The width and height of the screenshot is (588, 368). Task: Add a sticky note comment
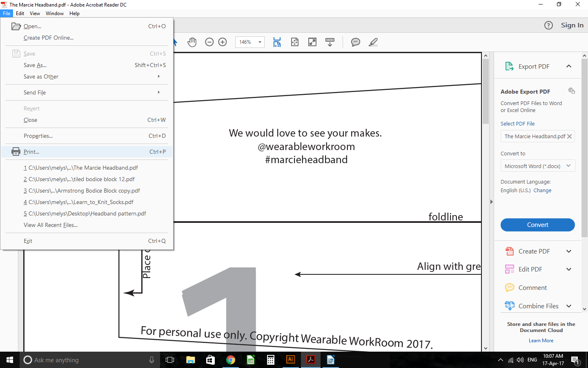pyautogui.click(x=356, y=42)
